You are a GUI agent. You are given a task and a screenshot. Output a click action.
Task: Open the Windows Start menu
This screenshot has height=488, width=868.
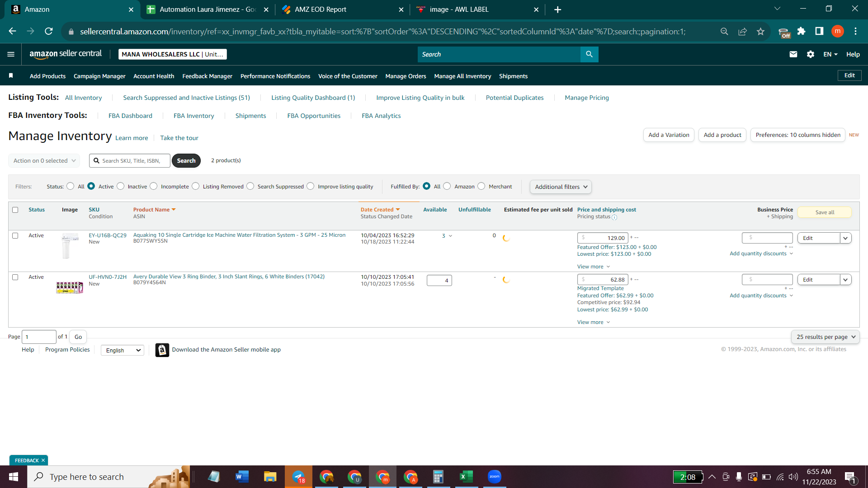[14, 477]
